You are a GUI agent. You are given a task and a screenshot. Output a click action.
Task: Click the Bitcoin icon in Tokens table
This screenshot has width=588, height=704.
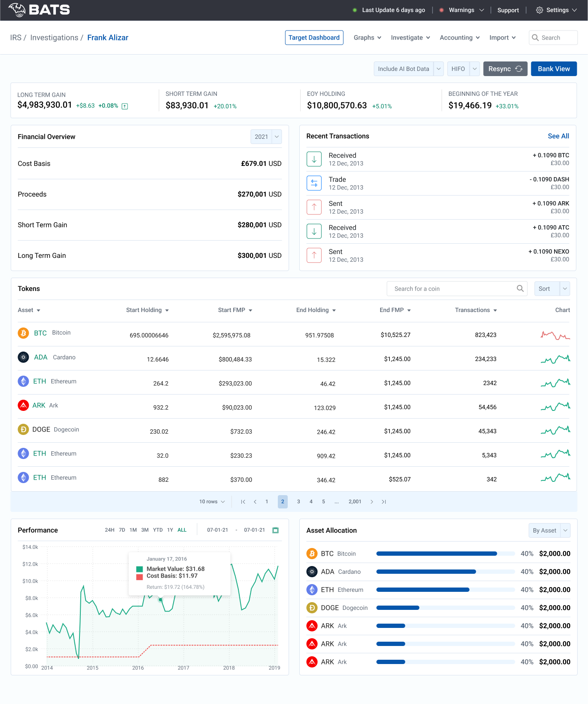tap(23, 333)
